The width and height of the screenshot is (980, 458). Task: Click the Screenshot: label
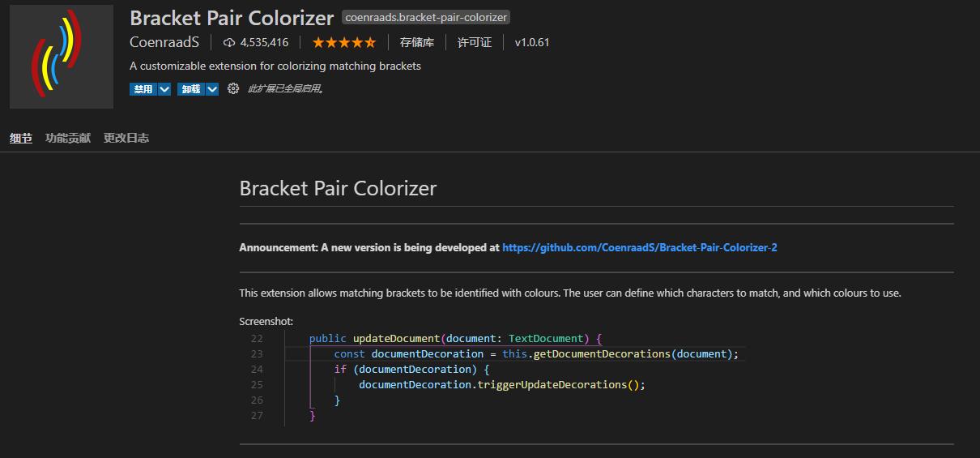pyautogui.click(x=266, y=321)
